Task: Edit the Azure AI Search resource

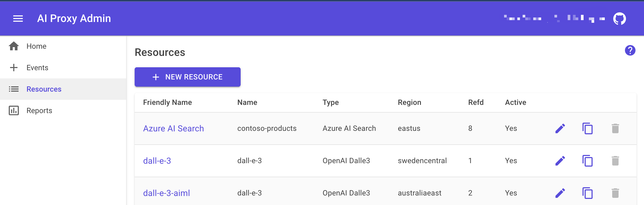Action: [x=560, y=128]
